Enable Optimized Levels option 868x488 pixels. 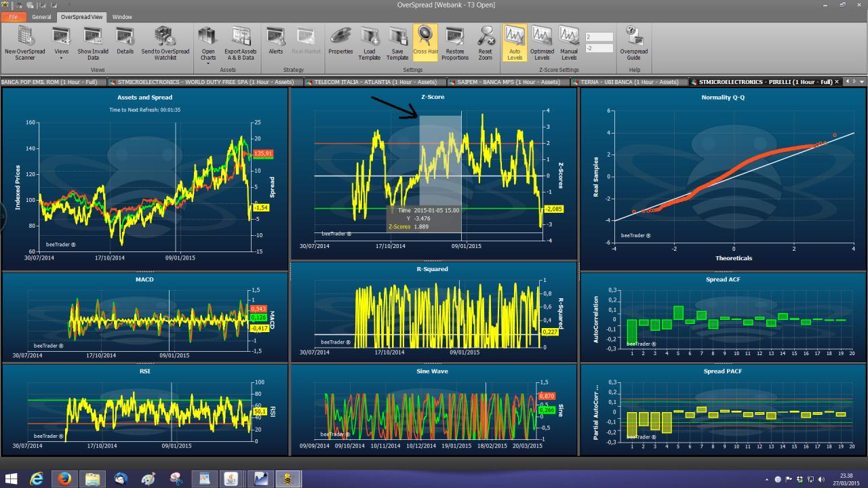point(542,43)
